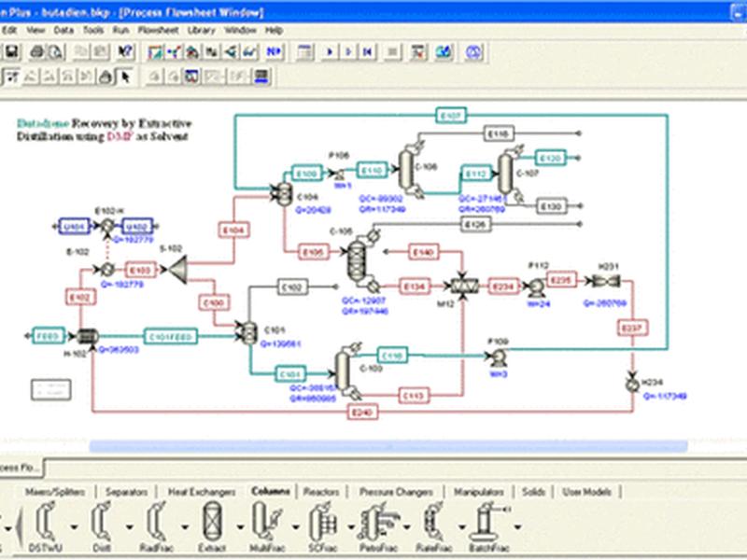The image size is (747, 560).
Task: Open print preview from the toolbar
Action: tap(56, 51)
